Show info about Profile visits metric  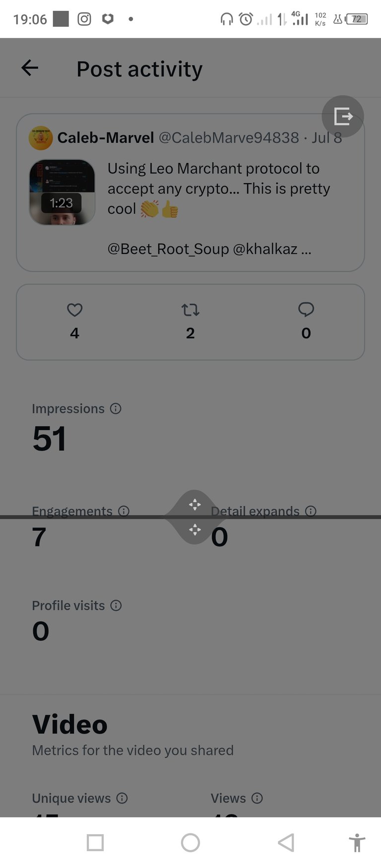tap(116, 605)
